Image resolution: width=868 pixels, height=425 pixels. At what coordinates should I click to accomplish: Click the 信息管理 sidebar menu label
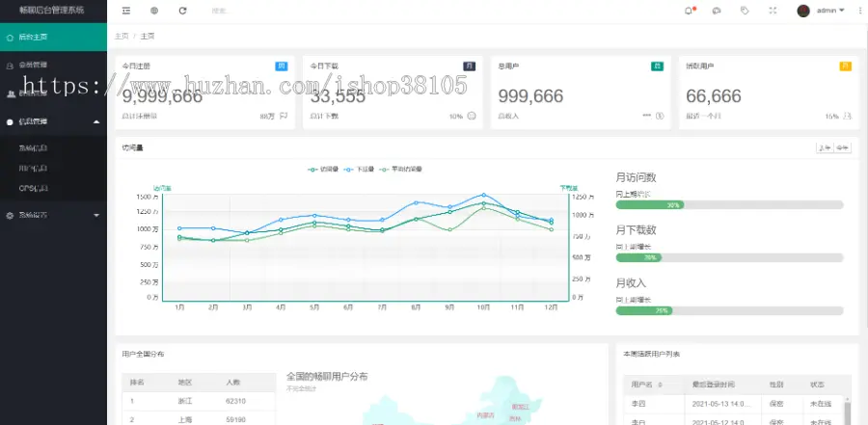pyautogui.click(x=33, y=121)
